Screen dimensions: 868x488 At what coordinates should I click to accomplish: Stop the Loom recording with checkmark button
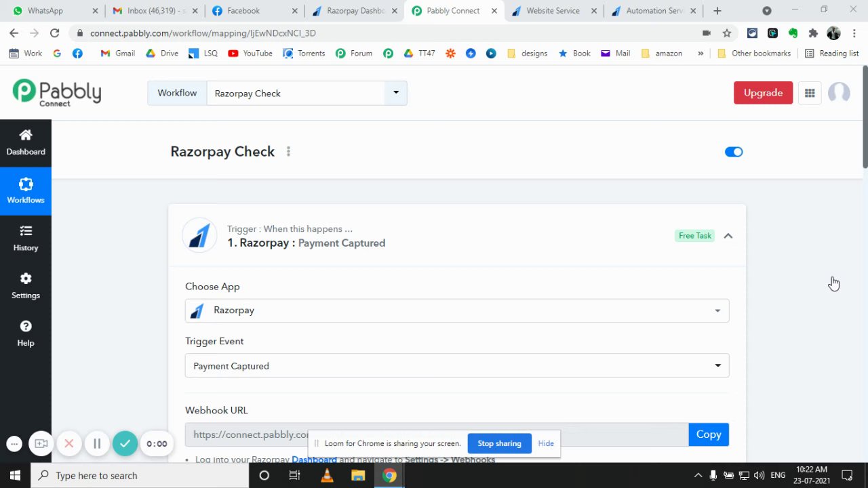[125, 444]
